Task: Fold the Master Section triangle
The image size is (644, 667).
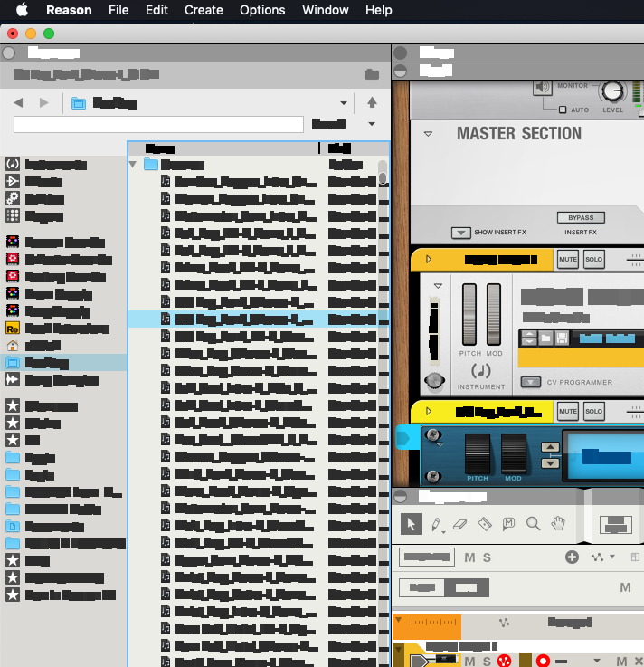Action: tap(428, 134)
